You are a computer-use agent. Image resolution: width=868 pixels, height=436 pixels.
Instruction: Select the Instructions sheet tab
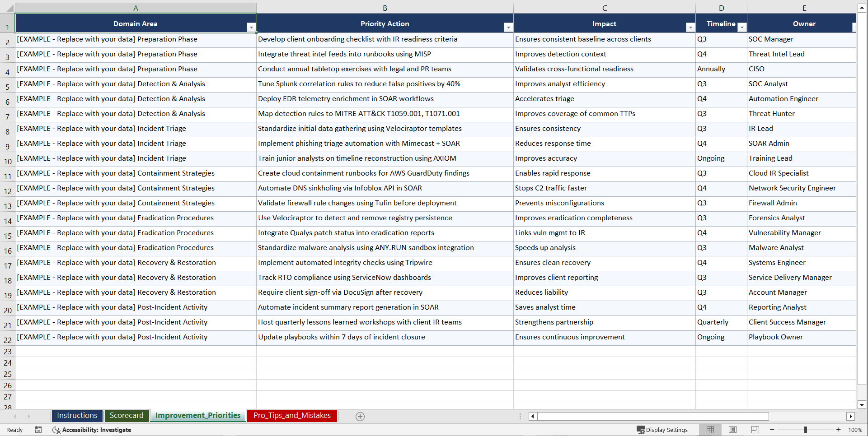click(77, 416)
